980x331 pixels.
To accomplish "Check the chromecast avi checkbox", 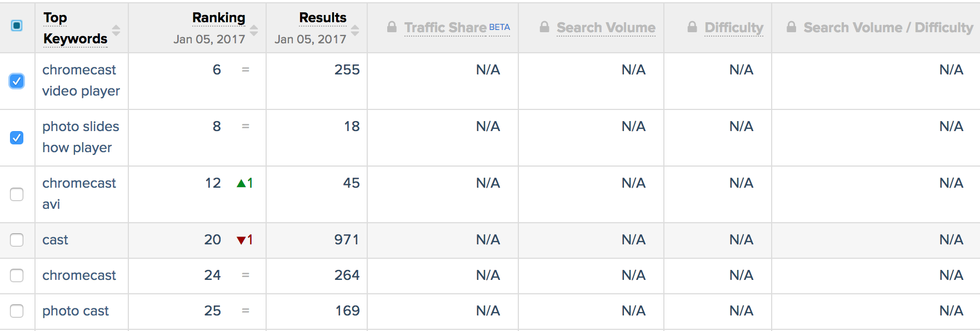I will pyautogui.click(x=17, y=194).
